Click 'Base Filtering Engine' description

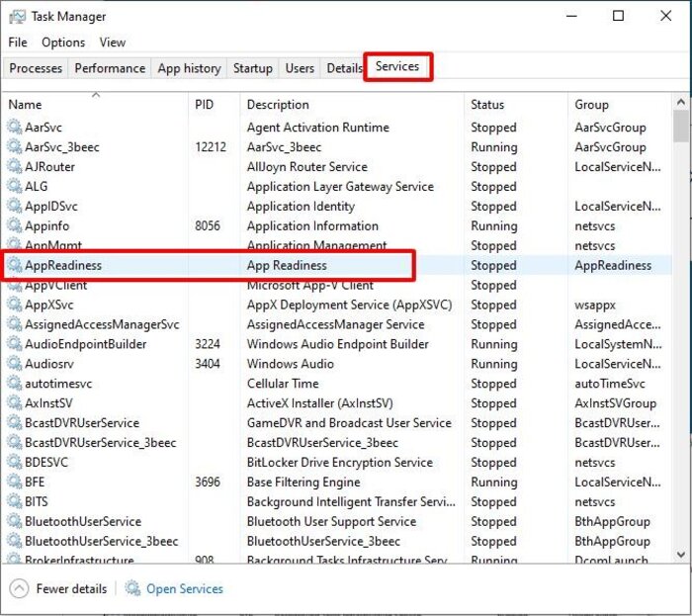point(303,482)
